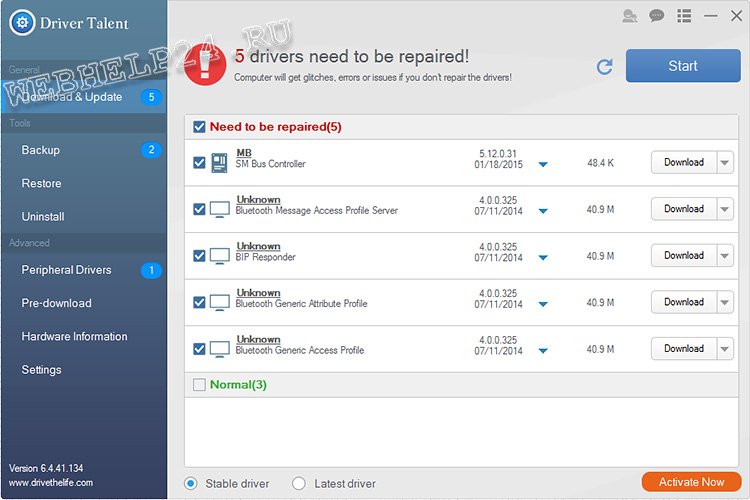
Task: Uncheck the SM Bus Controller driver
Action: [x=199, y=163]
